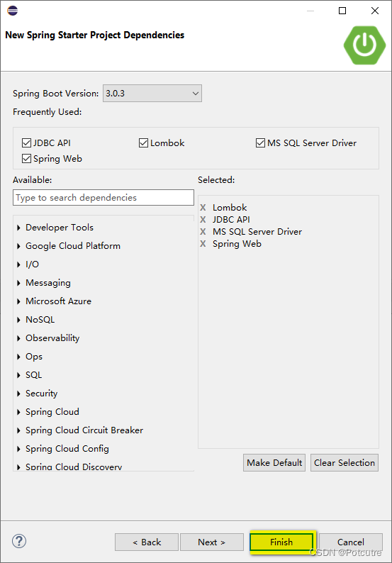This screenshot has height=563, width=392.
Task: Uncheck the Lombok checkbox
Action: [144, 143]
